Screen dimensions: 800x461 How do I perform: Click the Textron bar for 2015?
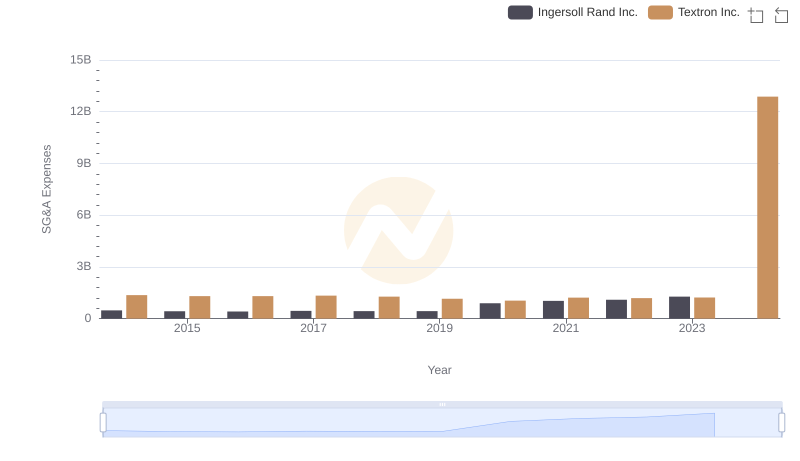point(199,308)
